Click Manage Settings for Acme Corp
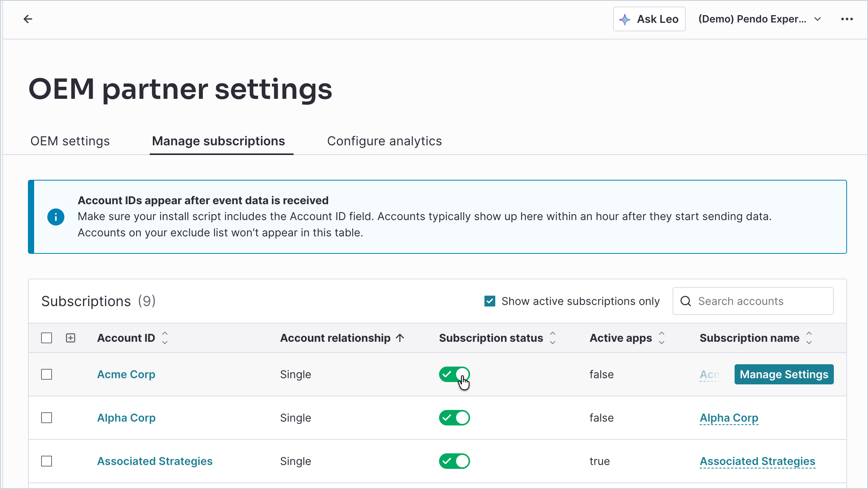 (784, 374)
